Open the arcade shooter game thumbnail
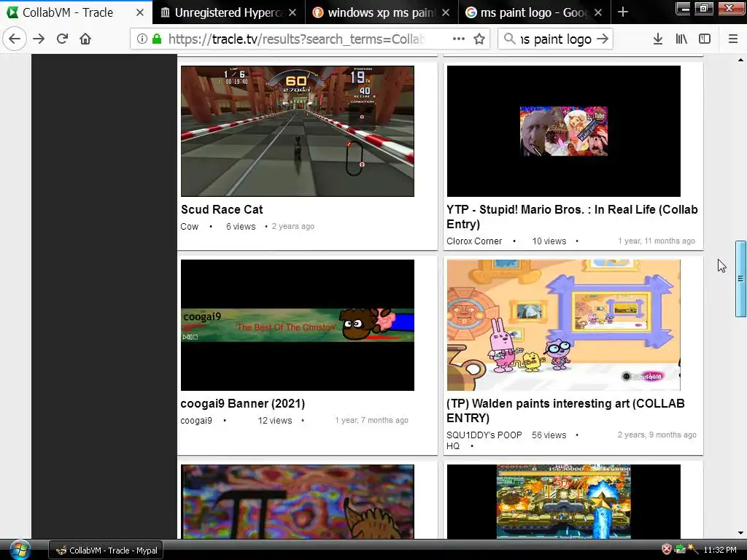 pyautogui.click(x=564, y=502)
